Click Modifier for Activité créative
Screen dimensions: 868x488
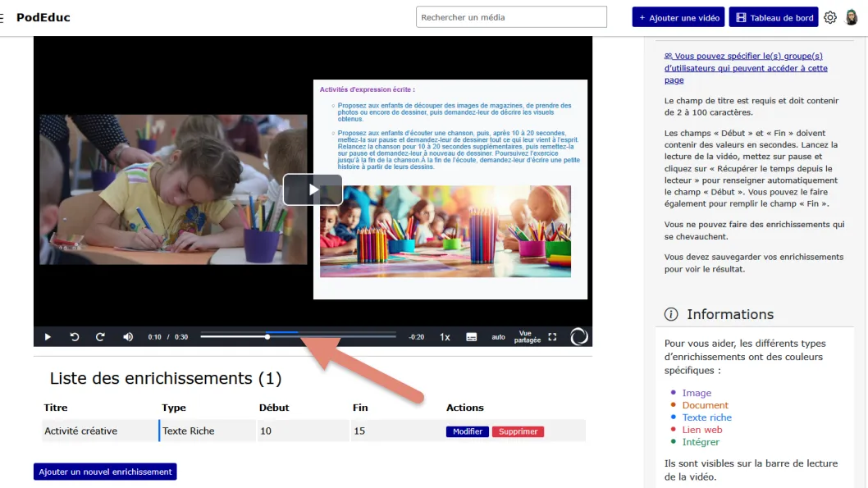click(x=467, y=431)
